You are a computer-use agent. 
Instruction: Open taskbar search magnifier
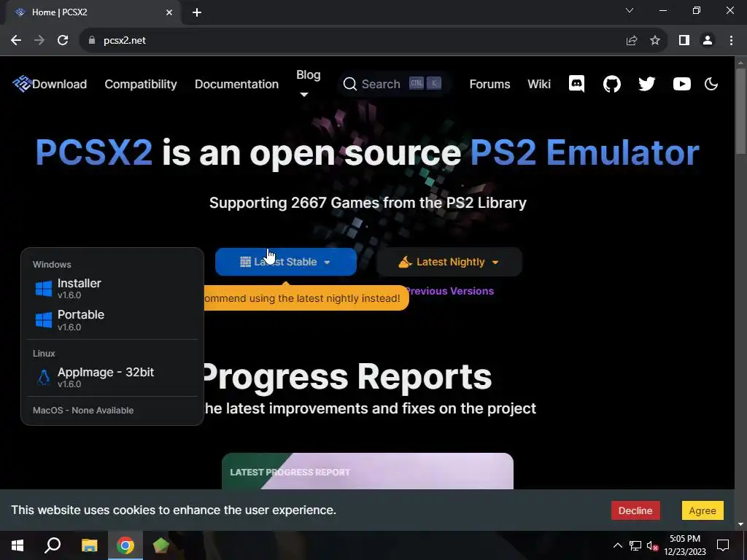tap(53, 545)
